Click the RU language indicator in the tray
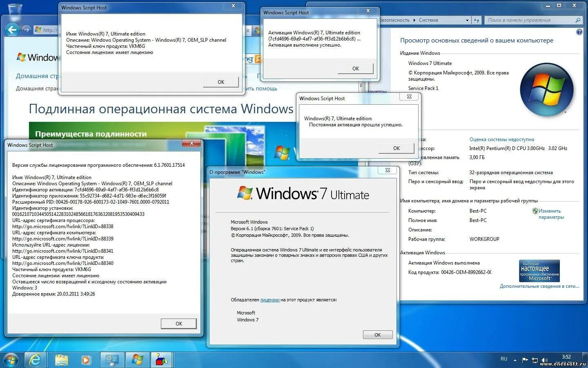The height and width of the screenshot is (368, 588). [x=504, y=359]
